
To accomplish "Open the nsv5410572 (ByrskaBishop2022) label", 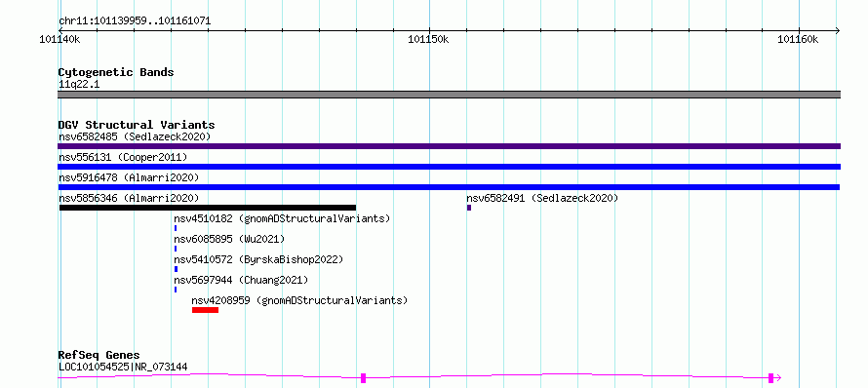I will point(258,259).
